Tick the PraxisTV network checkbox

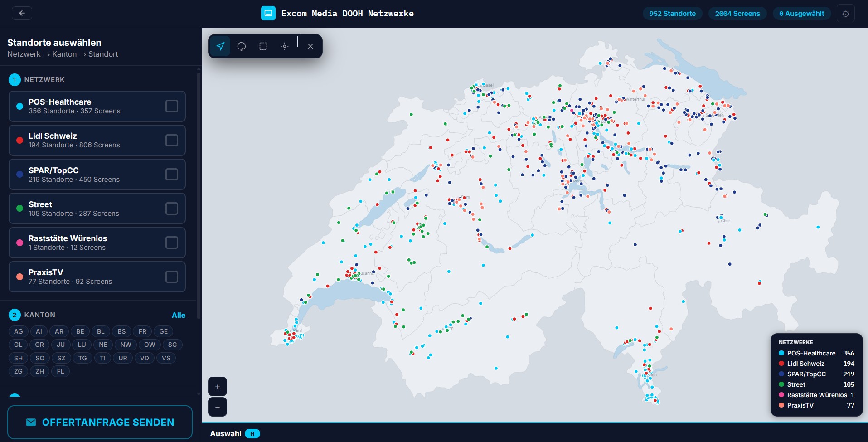click(x=172, y=277)
